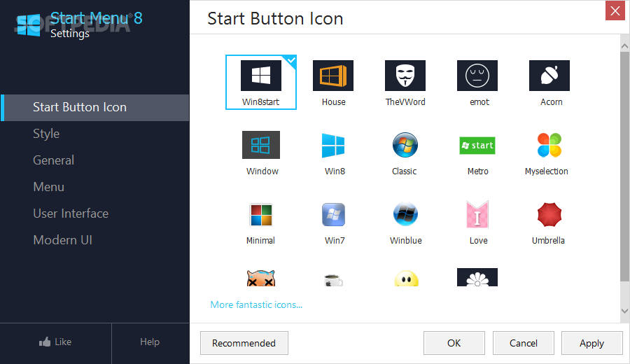Select the yellow smiley icon
630x364 pixels.
click(406, 279)
